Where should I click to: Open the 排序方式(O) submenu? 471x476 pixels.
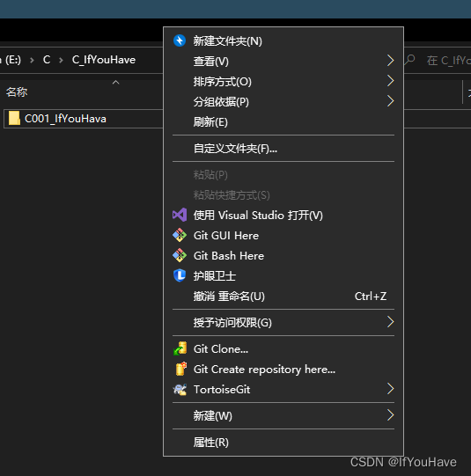tap(283, 81)
